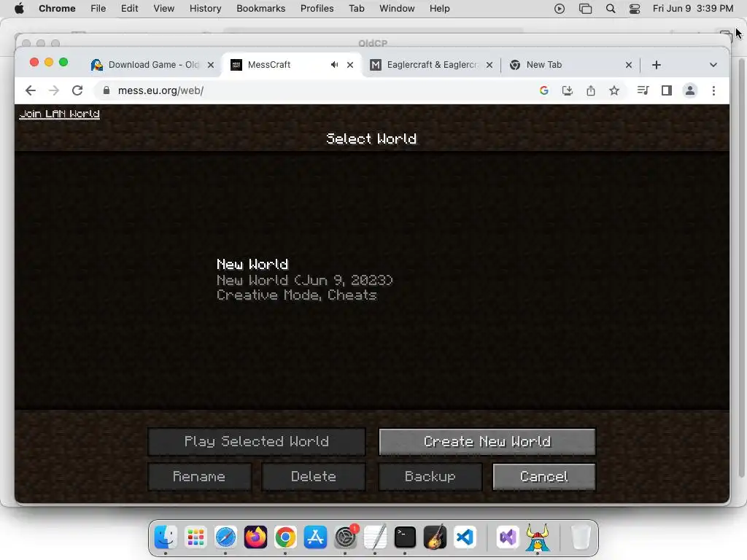Open Finder from the Dock
Viewport: 747px width, 560px height.
coord(166,537)
